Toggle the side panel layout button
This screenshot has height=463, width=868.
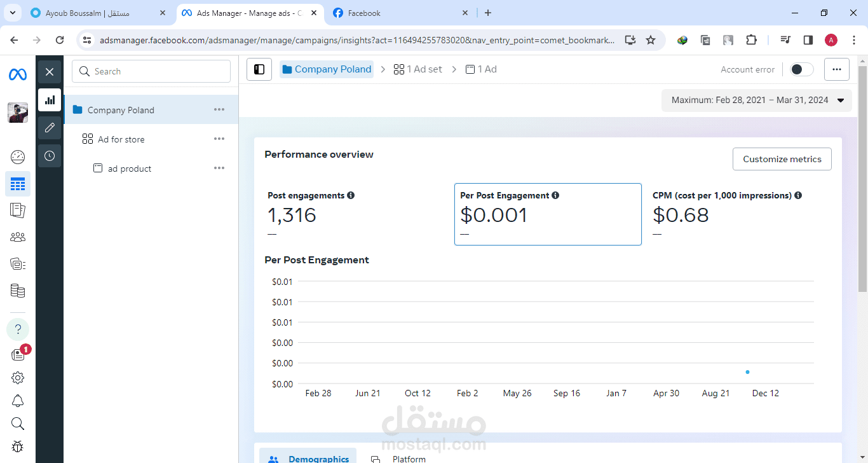click(x=259, y=69)
